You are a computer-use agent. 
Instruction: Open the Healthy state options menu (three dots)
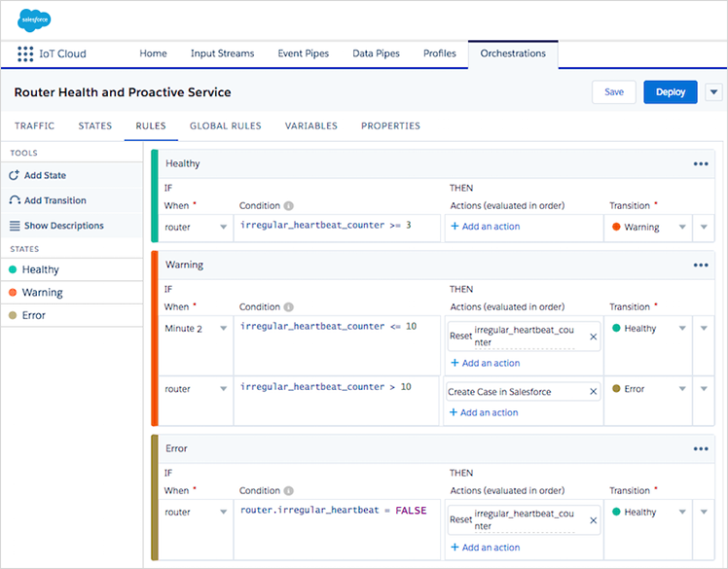point(701,163)
